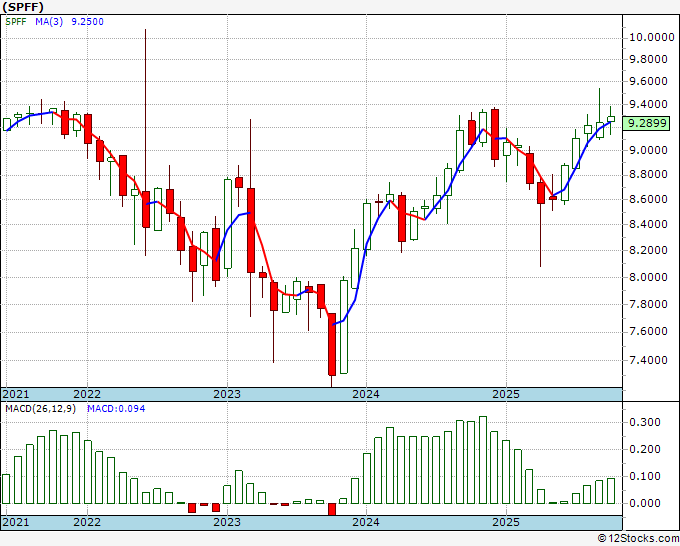Click the 8.2000 price axis label
The width and height of the screenshot is (680, 546).
(x=649, y=250)
